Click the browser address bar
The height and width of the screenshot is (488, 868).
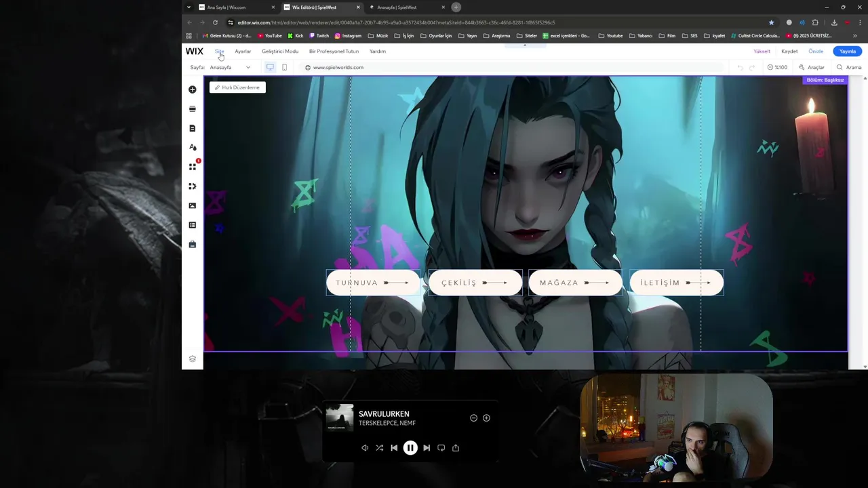click(502, 22)
